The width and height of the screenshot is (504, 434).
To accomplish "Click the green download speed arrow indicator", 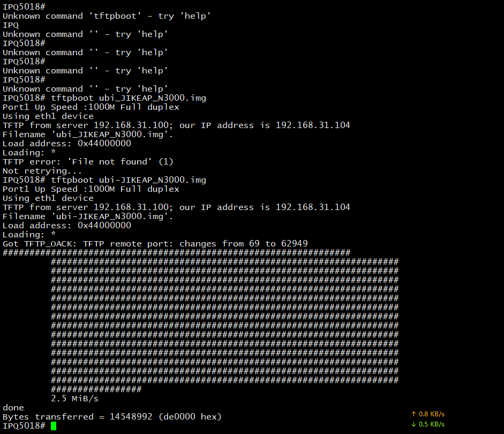I will [413, 424].
